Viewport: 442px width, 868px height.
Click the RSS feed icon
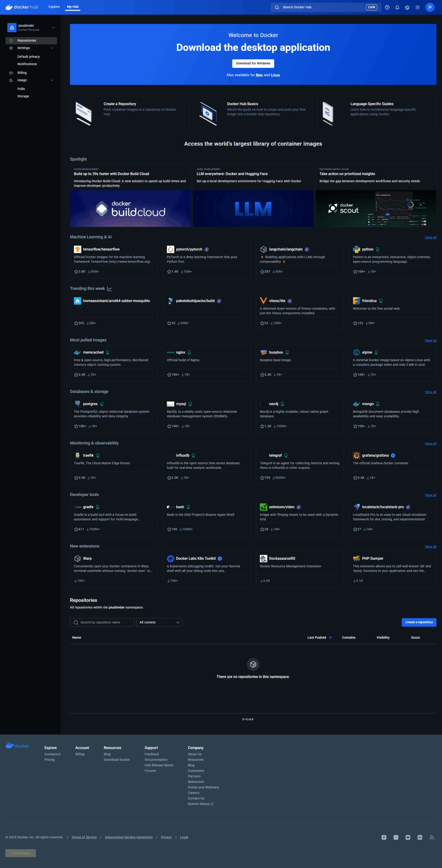coord(431,837)
